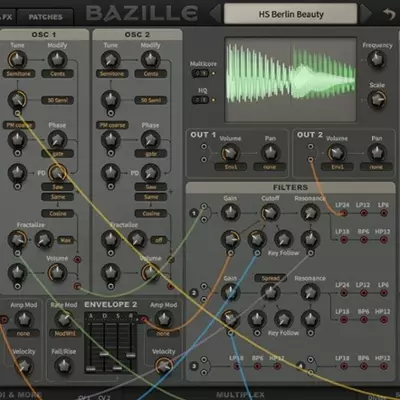
Task: Click the oscilloscope waveform display
Action: pyautogui.click(x=290, y=79)
